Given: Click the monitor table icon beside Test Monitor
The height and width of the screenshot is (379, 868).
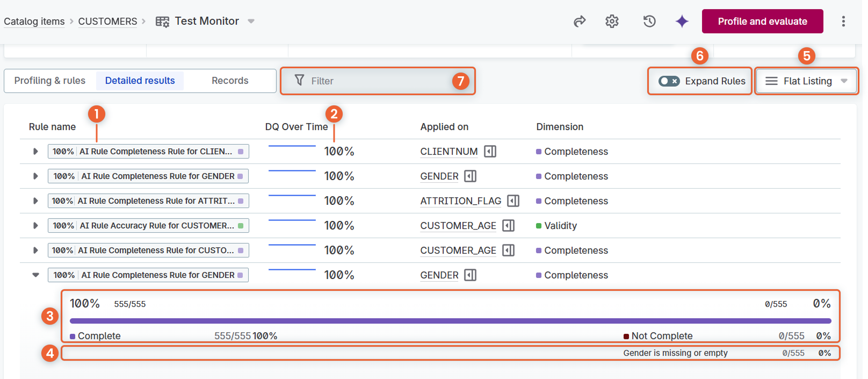Looking at the screenshot, I should click(x=162, y=22).
